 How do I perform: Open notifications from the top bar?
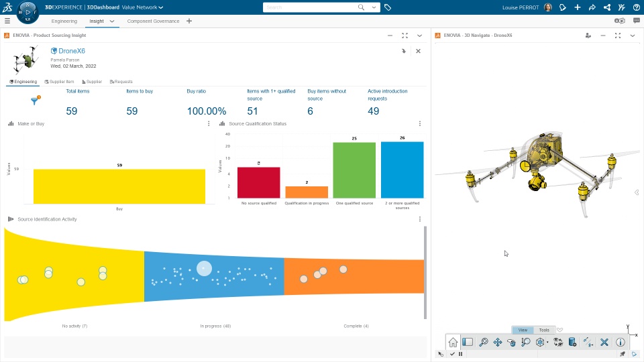(563, 7)
